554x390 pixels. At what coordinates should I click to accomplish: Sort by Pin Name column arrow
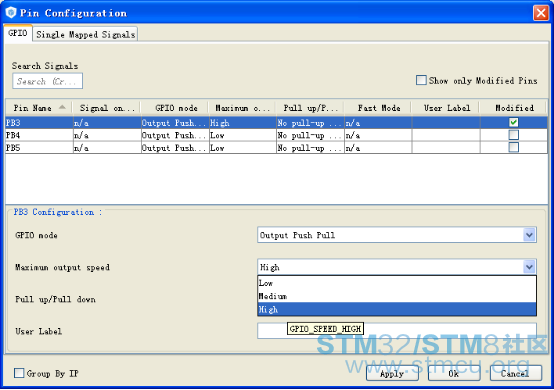click(62, 107)
